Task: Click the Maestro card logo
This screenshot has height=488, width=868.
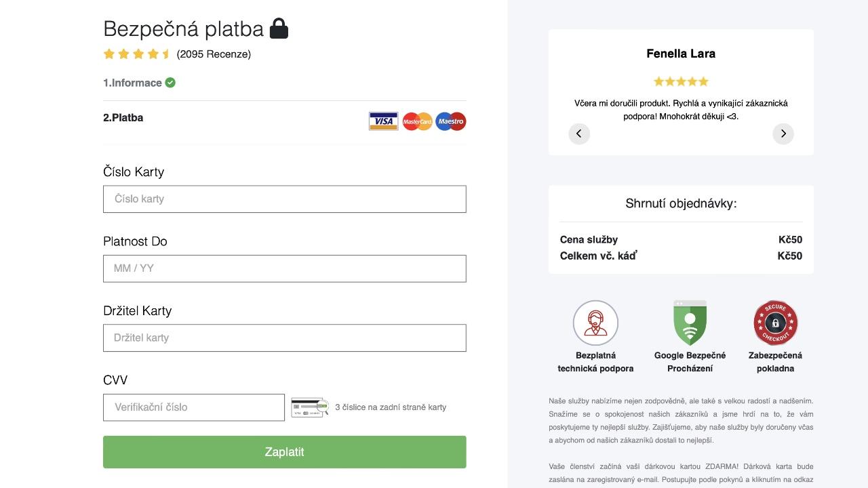Action: [451, 121]
